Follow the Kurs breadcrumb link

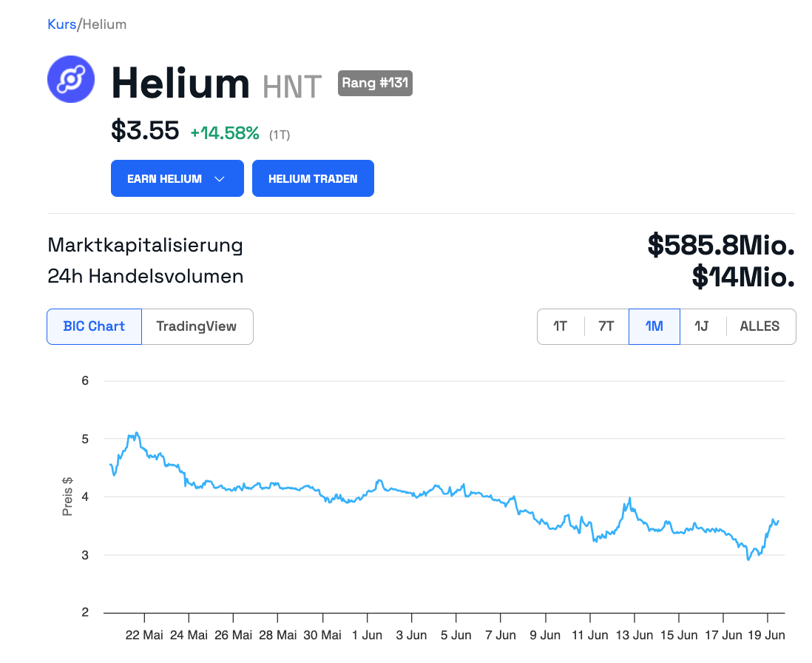tap(61, 24)
